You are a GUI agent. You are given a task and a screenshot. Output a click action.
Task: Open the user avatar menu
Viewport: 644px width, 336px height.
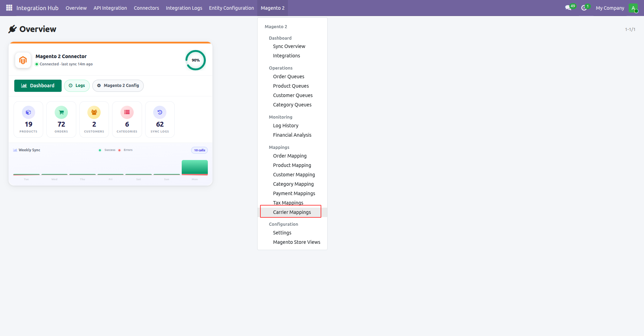tap(633, 8)
